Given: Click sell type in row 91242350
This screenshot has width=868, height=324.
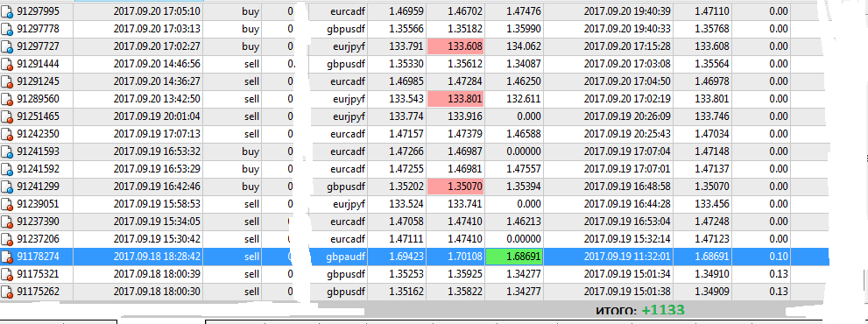Looking at the screenshot, I should (251, 134).
